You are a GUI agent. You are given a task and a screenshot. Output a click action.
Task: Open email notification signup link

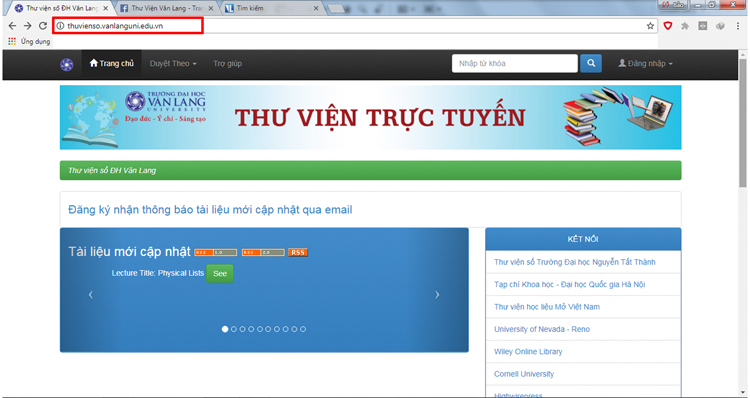click(x=210, y=210)
